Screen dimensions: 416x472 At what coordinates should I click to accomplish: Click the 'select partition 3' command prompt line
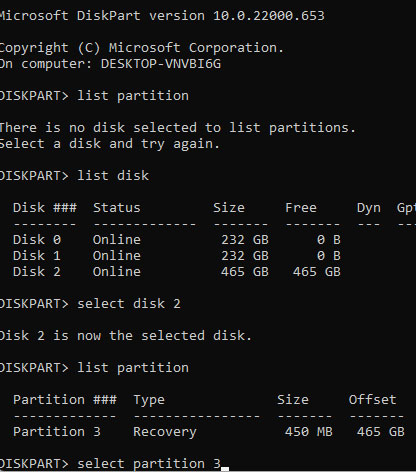tap(111, 464)
